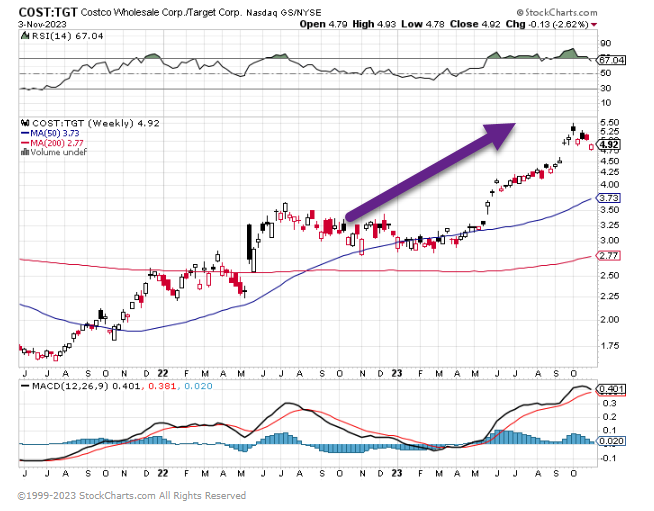Click the boxed 0.401 MACD axis label
The image size is (654, 511).
[611, 390]
